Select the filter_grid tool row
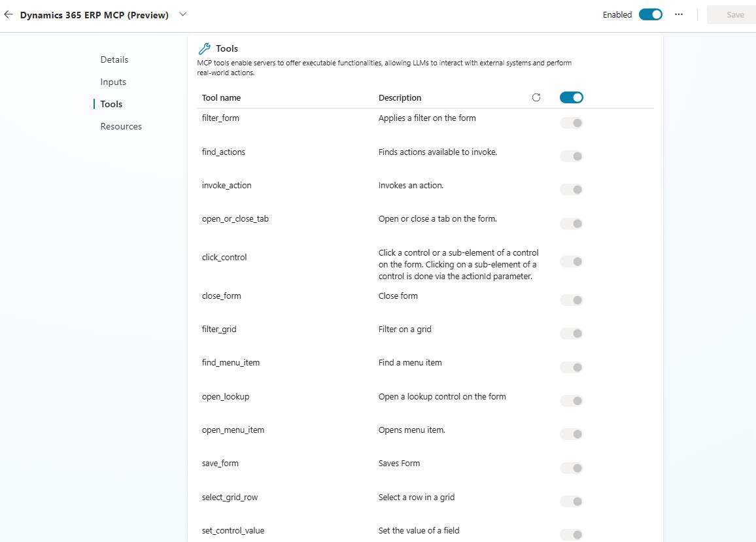The width and height of the screenshot is (756, 542). pos(219,329)
